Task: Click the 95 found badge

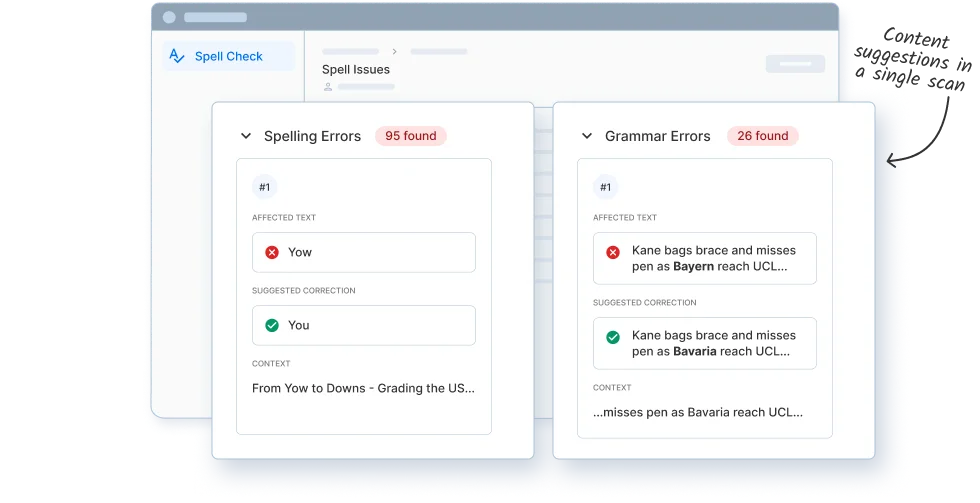Action: [411, 136]
